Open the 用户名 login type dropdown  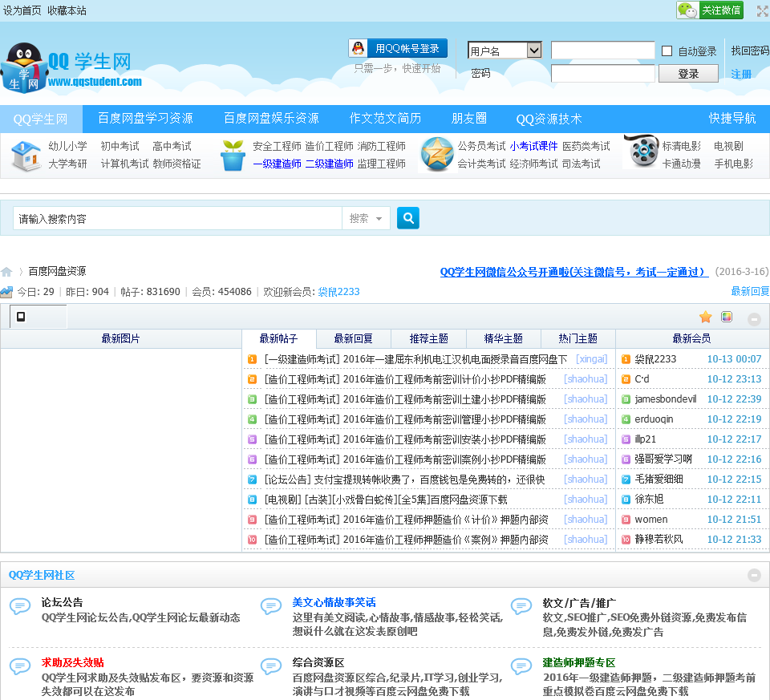pyautogui.click(x=505, y=51)
